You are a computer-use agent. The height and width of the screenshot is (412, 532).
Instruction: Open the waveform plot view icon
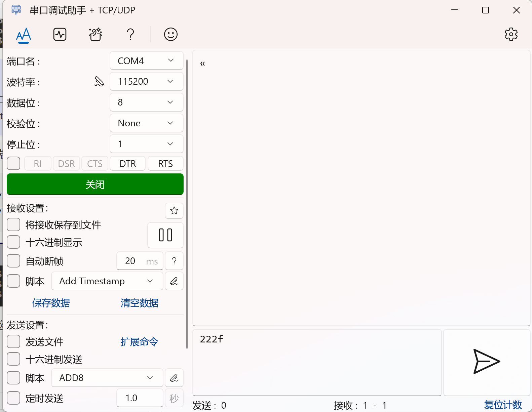(60, 34)
